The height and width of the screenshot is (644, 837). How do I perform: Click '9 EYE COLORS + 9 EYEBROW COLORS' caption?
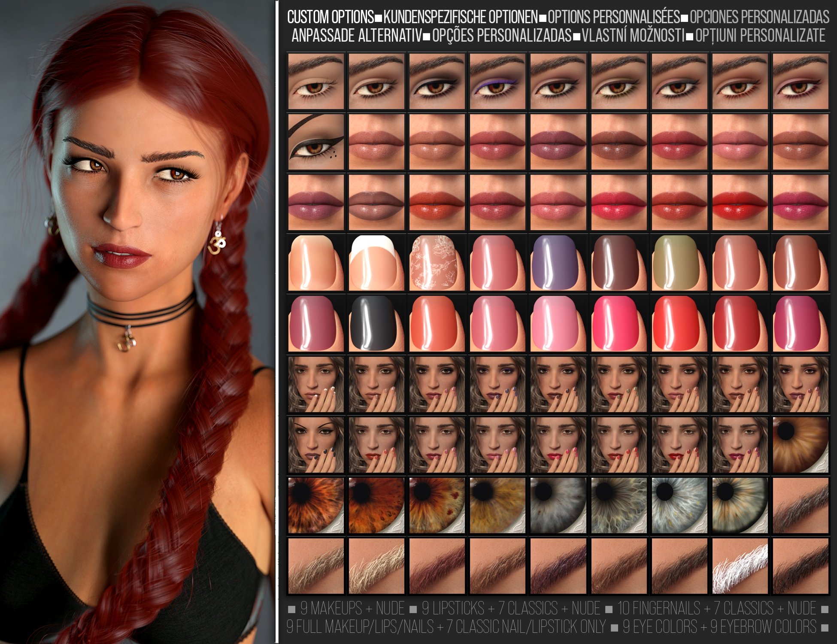coord(719,627)
